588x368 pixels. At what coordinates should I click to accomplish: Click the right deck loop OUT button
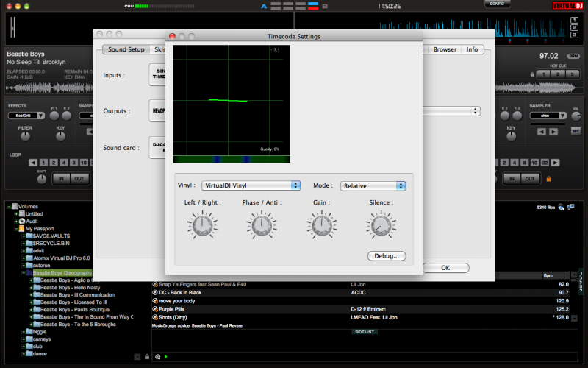click(530, 179)
